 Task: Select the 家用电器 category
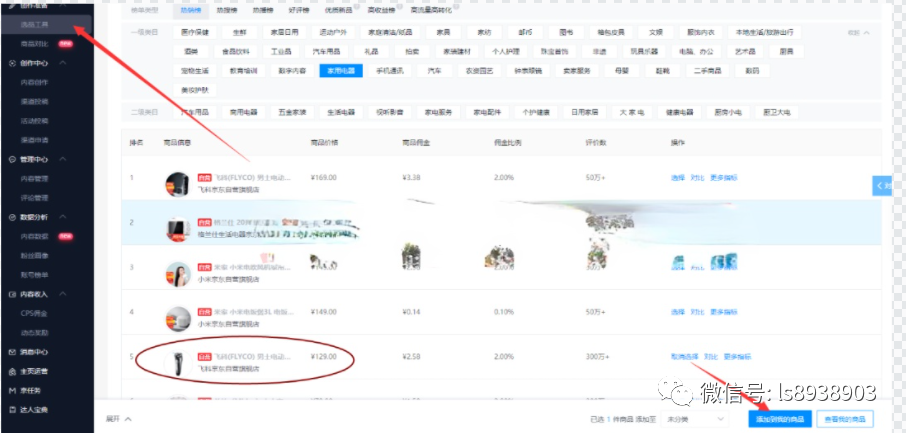341,71
